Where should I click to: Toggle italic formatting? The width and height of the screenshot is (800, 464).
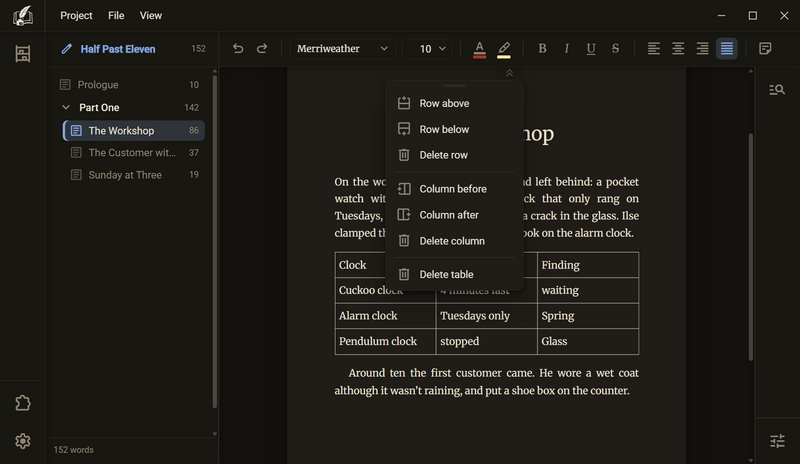pyautogui.click(x=566, y=48)
